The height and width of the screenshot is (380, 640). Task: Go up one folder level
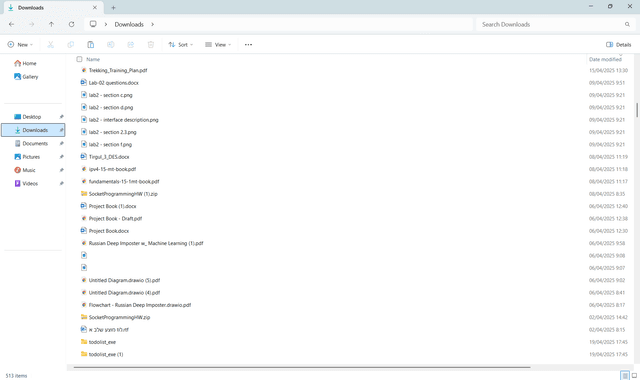coord(51,24)
